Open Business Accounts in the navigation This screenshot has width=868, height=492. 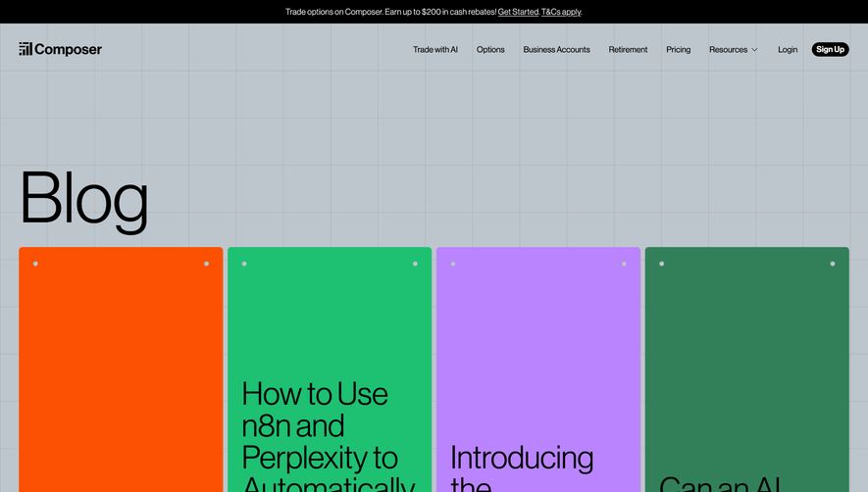click(556, 49)
